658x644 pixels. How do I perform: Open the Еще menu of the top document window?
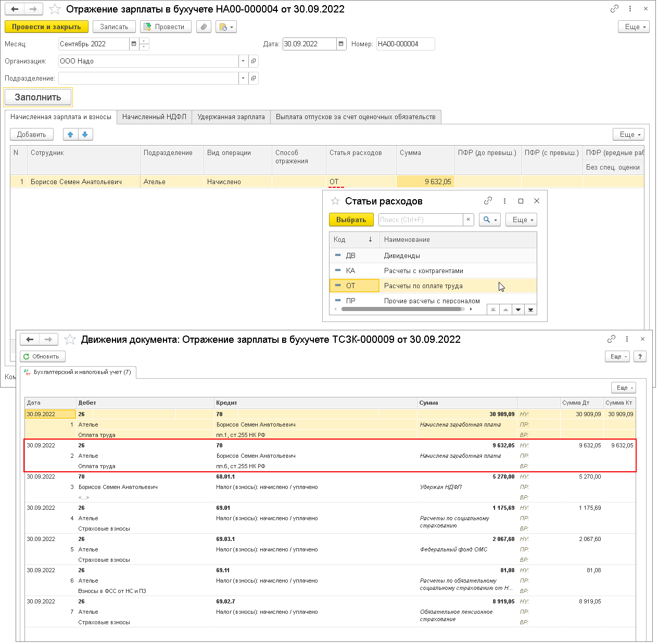634,27
